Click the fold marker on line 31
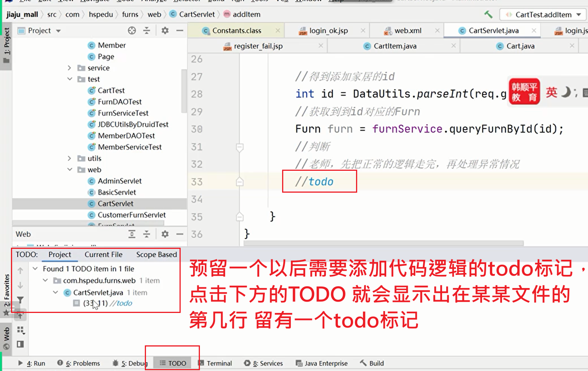This screenshot has width=588, height=371. coord(239,147)
